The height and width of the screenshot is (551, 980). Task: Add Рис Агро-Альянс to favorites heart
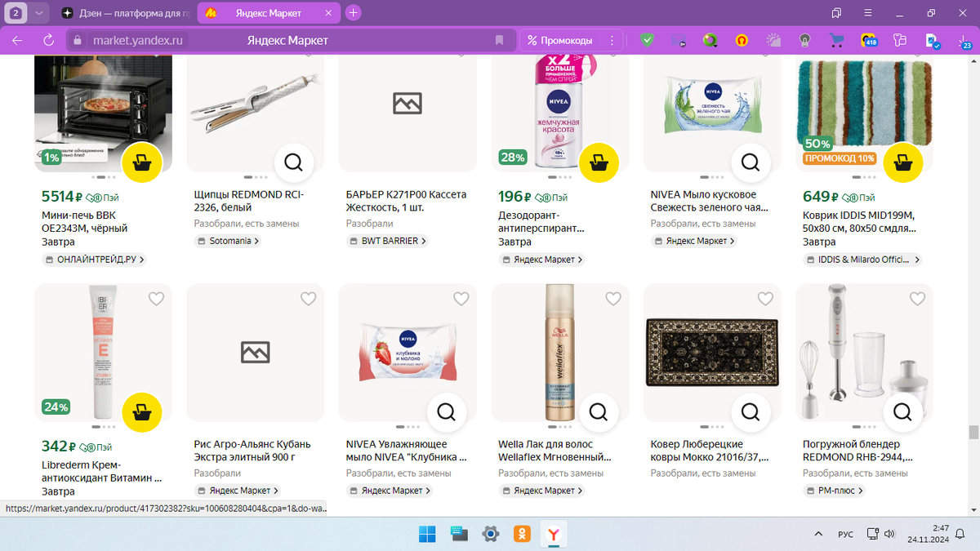point(308,299)
